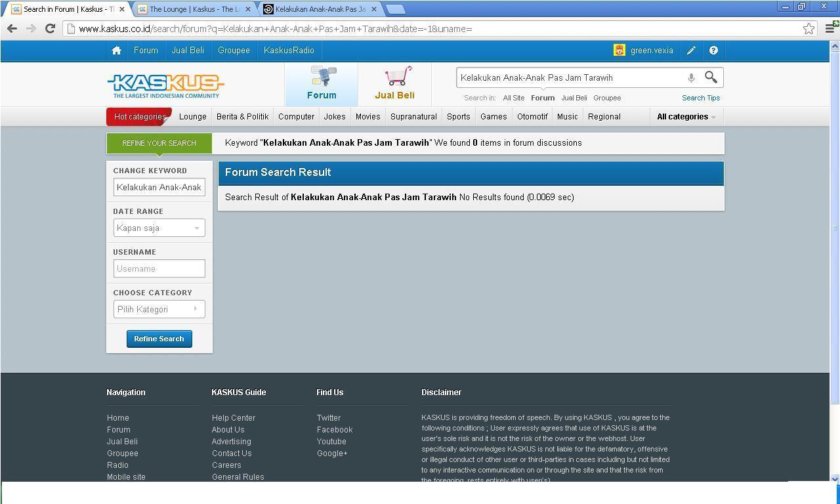Image resolution: width=840 pixels, height=504 pixels.
Task: Select the Hot categories tab
Action: click(139, 117)
